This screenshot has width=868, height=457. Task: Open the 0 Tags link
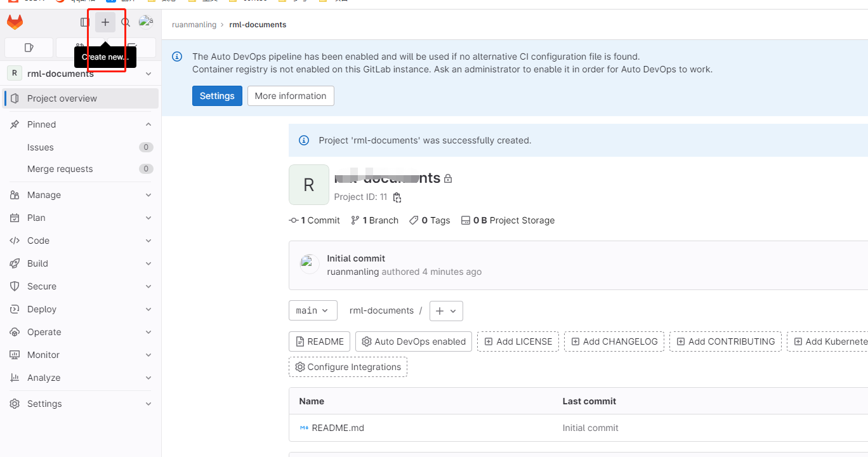tap(430, 220)
